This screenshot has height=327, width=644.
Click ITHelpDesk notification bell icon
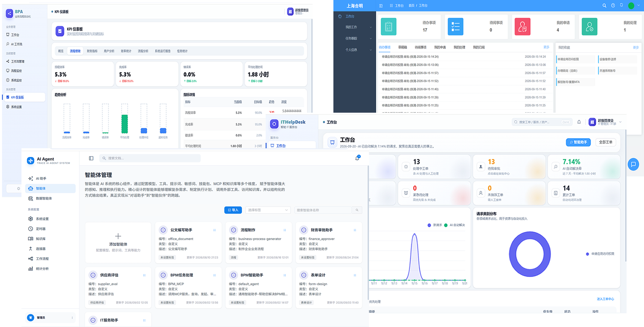[579, 122]
